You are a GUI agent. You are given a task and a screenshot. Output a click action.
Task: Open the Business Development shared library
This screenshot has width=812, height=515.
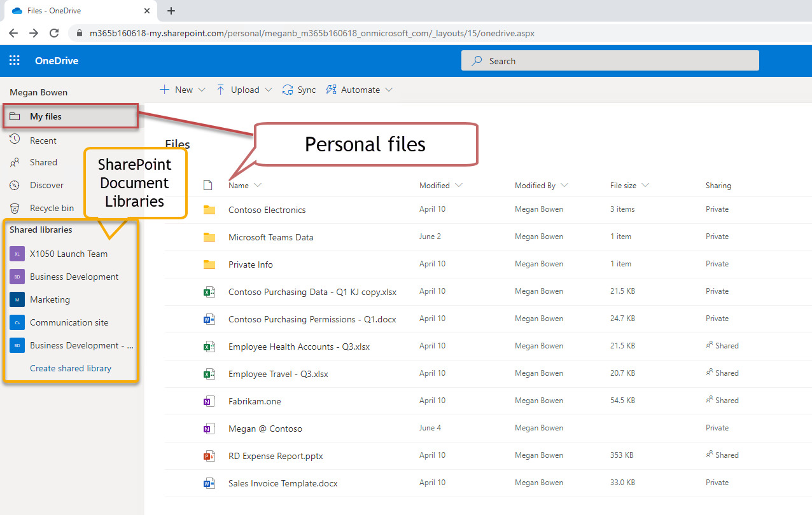point(74,277)
